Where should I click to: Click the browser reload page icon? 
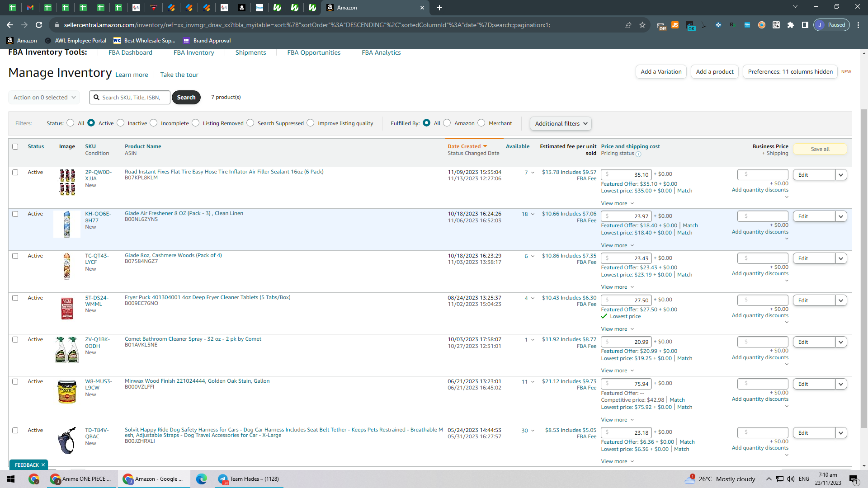click(39, 25)
